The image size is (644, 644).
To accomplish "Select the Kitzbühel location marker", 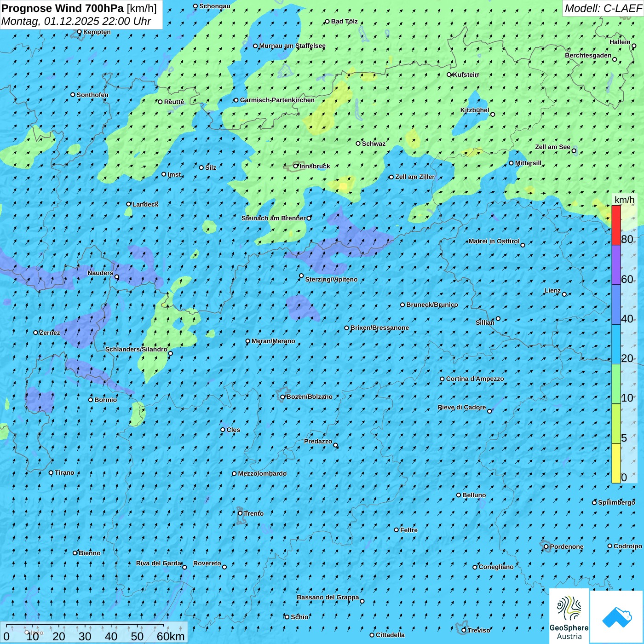I will [493, 115].
